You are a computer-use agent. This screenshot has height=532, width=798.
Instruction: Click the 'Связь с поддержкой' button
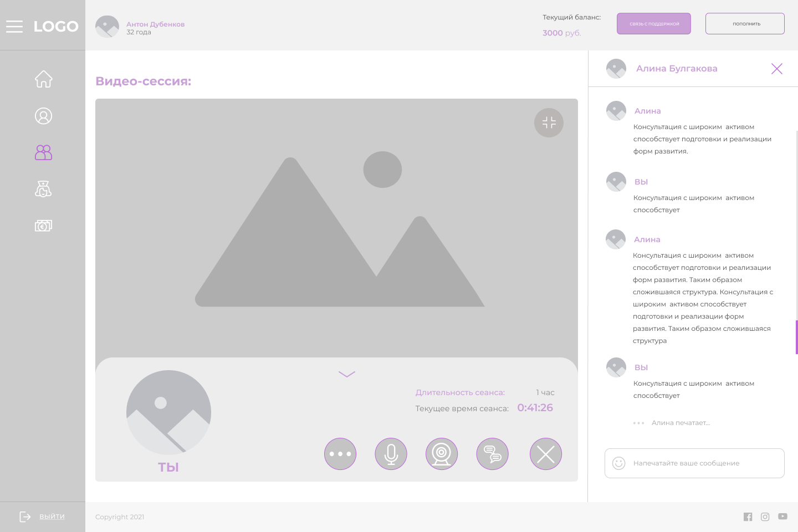[x=654, y=24]
